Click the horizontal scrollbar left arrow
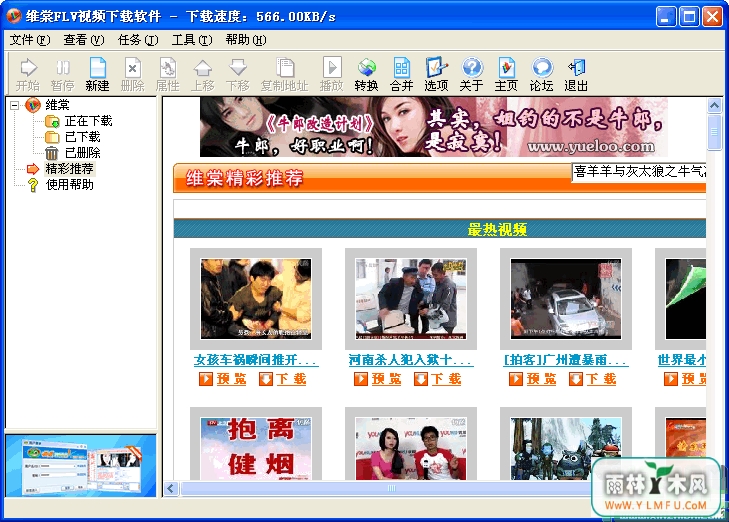The width and height of the screenshot is (729, 522). tap(171, 489)
